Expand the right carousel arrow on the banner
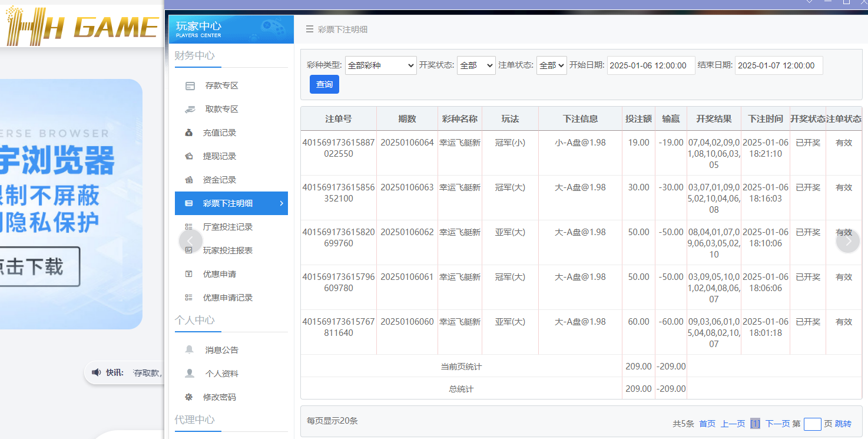This screenshot has width=868, height=439. (848, 241)
